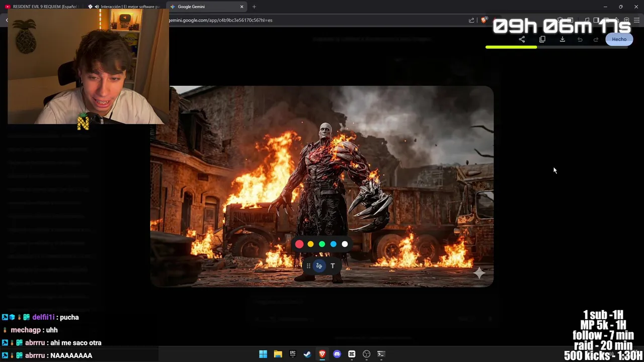644x362 pixels.
Task: Select the red annotation color
Action: [299, 244]
